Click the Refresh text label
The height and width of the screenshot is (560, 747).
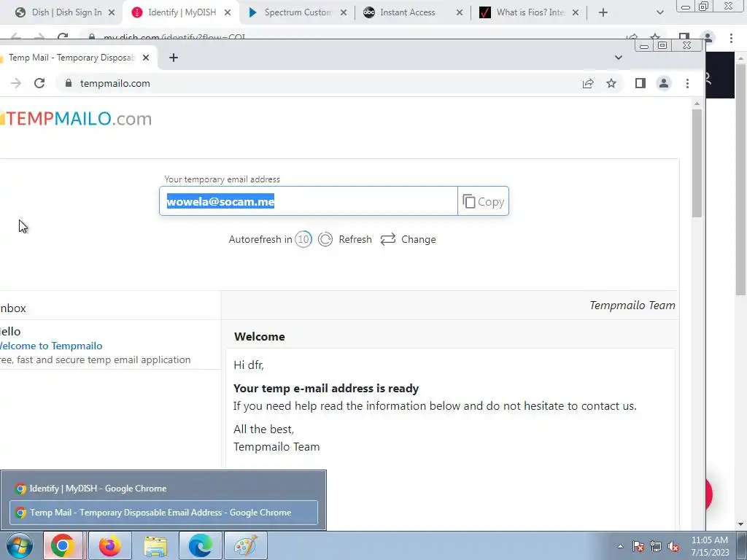[355, 239]
